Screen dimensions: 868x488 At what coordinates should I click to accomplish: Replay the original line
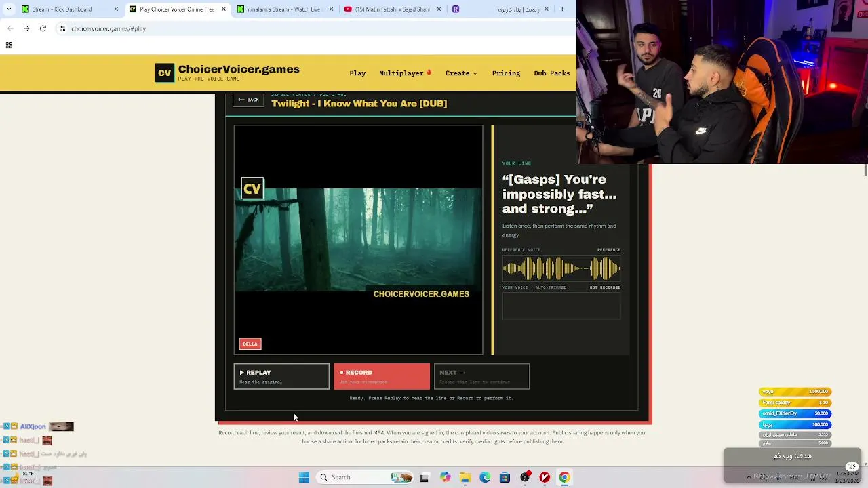point(281,377)
